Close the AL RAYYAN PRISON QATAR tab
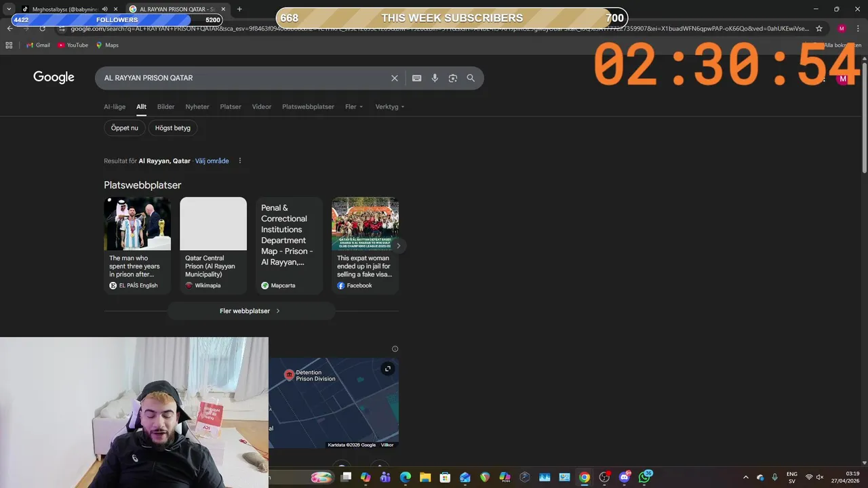The width and height of the screenshot is (868, 488). point(223,9)
